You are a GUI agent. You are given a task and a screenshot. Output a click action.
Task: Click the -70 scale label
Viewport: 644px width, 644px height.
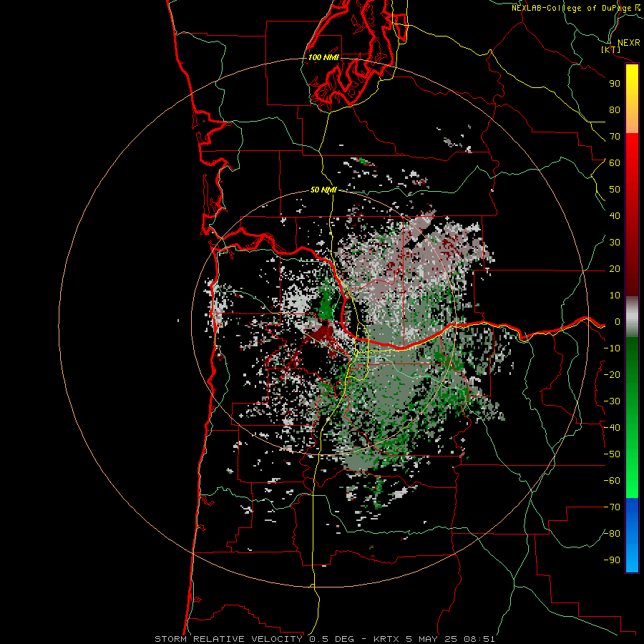[612, 507]
